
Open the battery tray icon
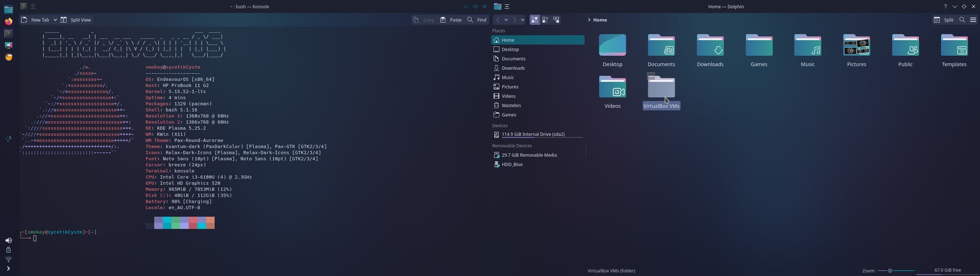[8, 250]
